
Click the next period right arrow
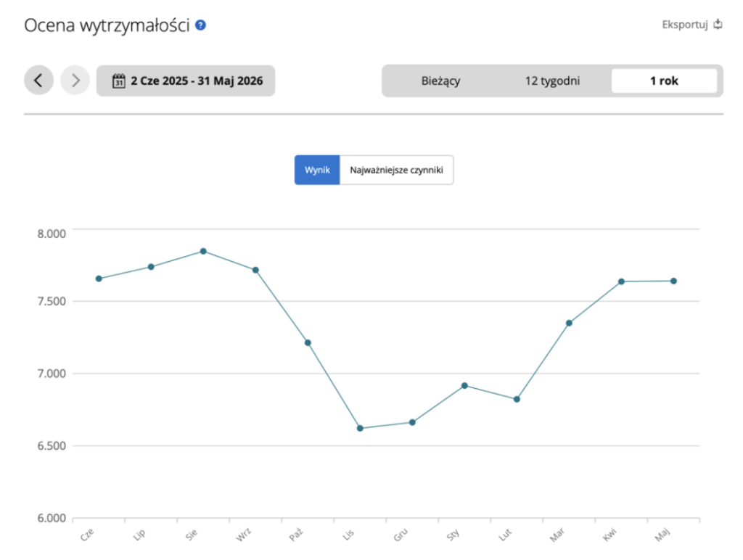click(75, 81)
